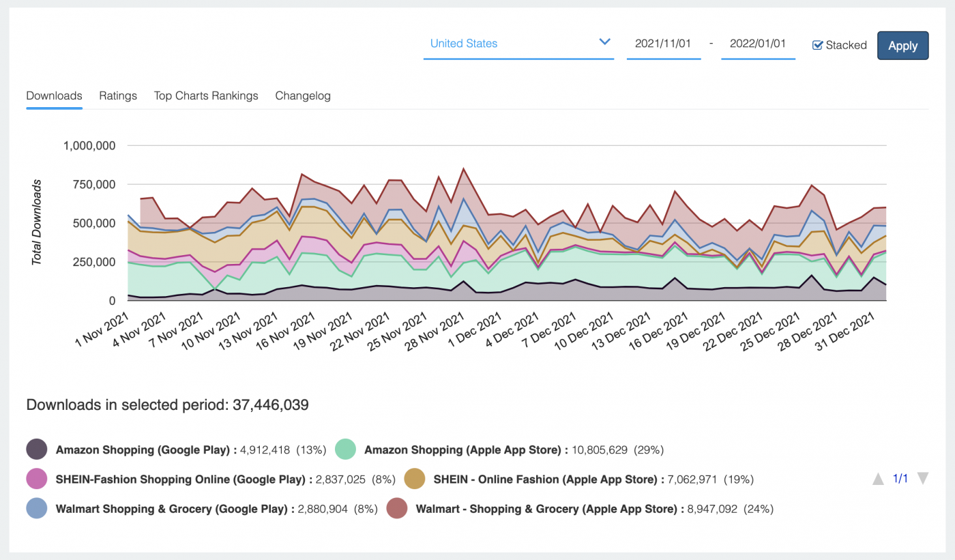
Task: Click the country selector chevron arrow
Action: (x=604, y=42)
